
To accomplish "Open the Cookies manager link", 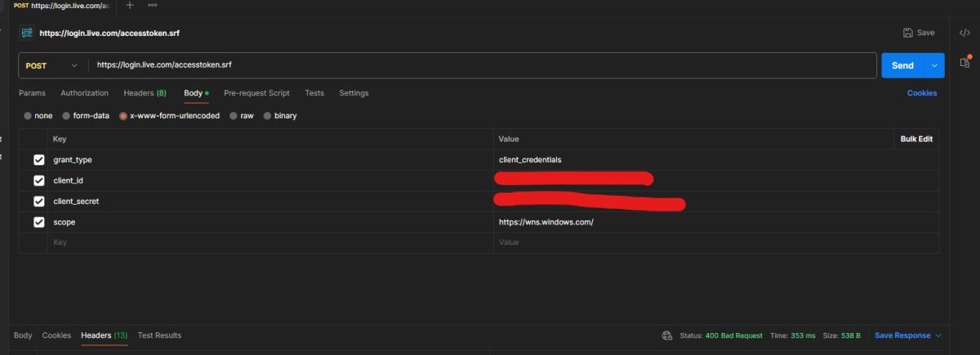I will coord(922,93).
